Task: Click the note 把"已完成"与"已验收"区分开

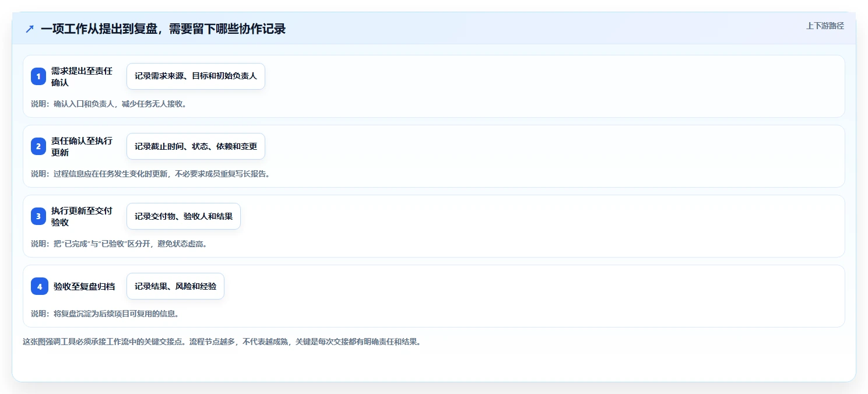Action: (x=103, y=244)
